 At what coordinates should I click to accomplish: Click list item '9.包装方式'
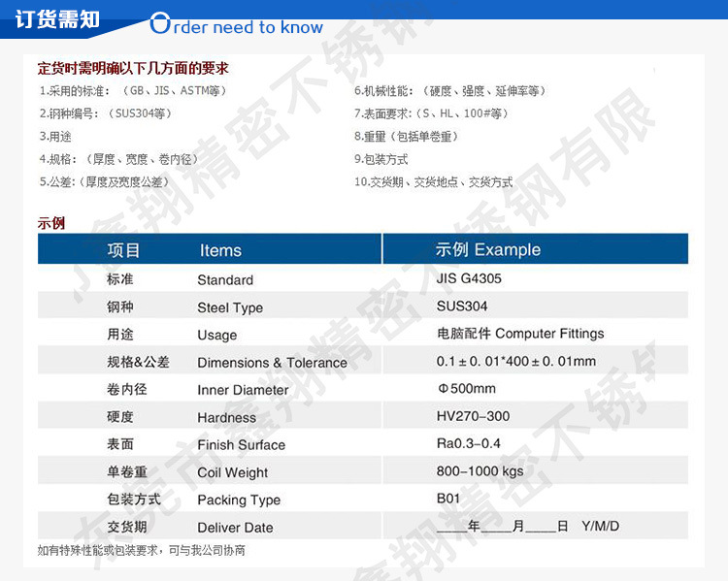[x=381, y=159]
